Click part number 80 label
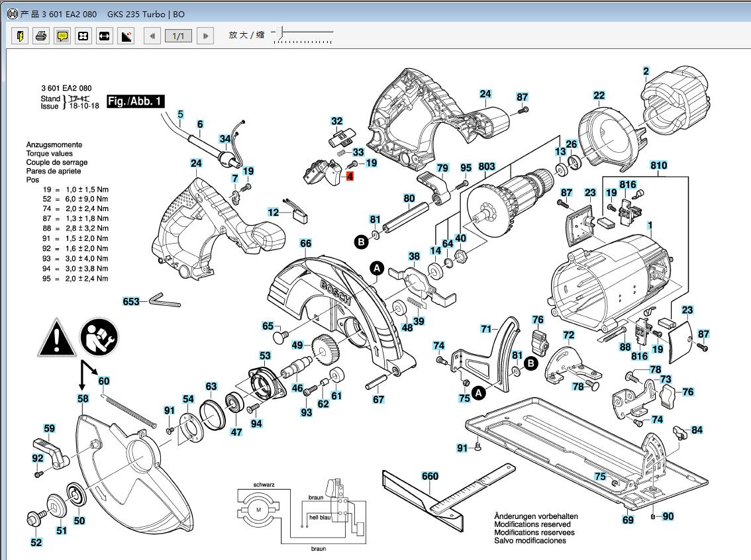Image resolution: width=751 pixels, height=560 pixels. pyautogui.click(x=409, y=198)
